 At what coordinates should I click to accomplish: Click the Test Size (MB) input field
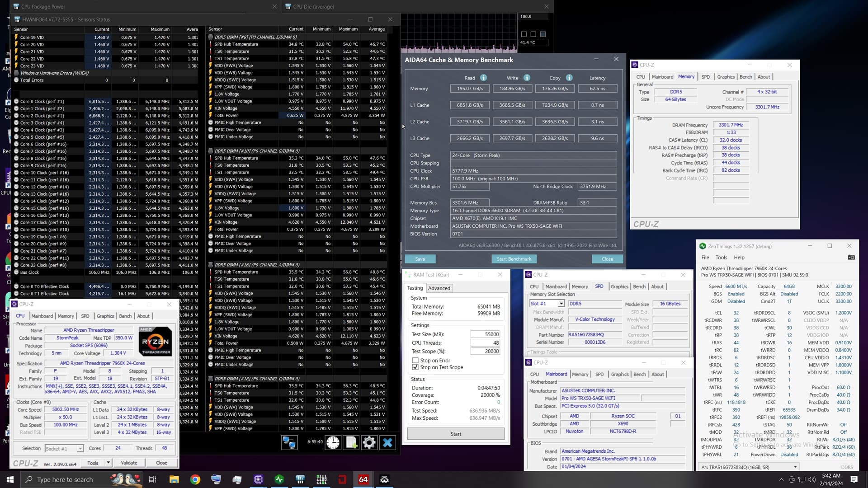pyautogui.click(x=485, y=334)
